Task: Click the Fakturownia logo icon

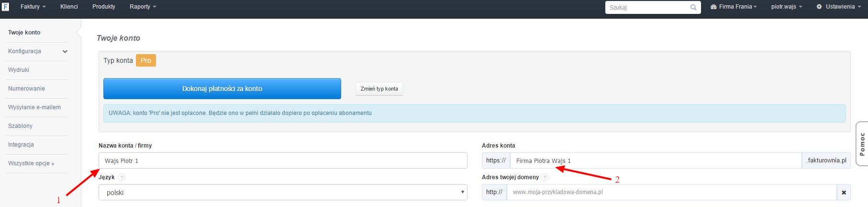Action: 5,7
